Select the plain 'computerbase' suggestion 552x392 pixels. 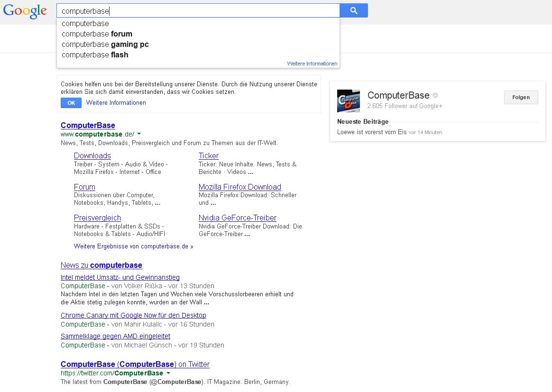click(x=198, y=24)
